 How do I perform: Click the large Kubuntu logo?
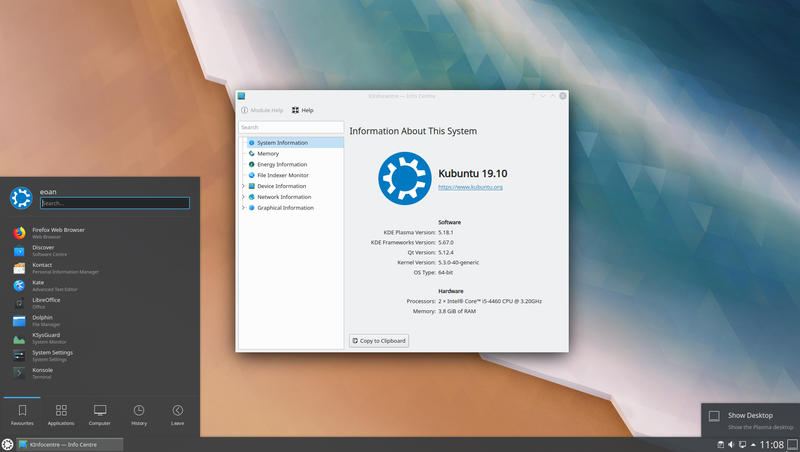(405, 179)
